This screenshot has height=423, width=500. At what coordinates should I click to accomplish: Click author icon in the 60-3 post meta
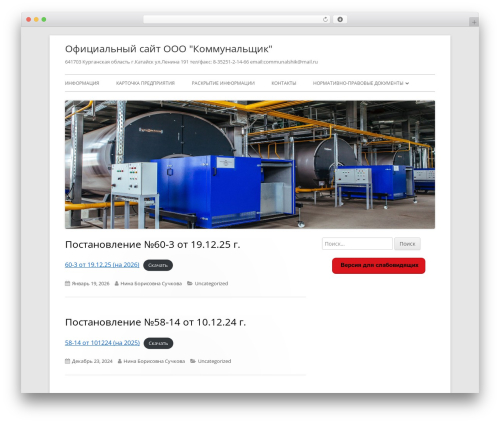(117, 283)
